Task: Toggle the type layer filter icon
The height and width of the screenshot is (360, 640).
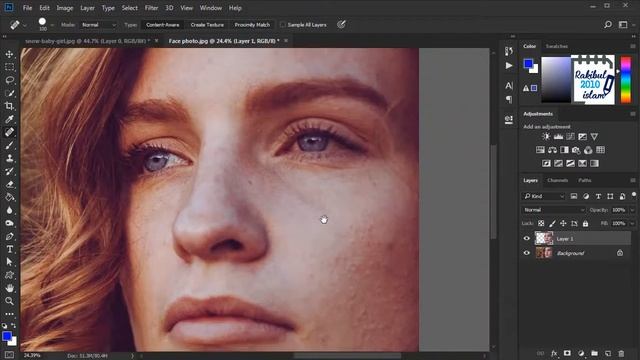Action: click(x=598, y=196)
